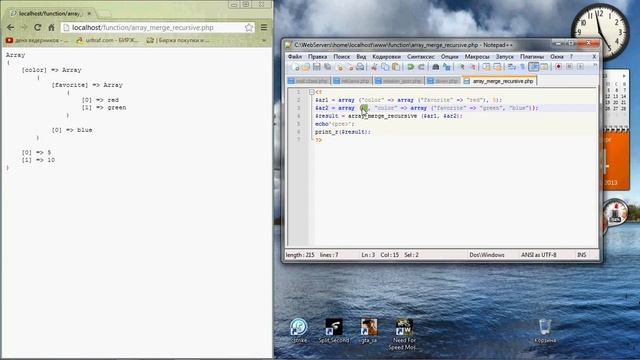Open the Окна menu

pos(557,57)
